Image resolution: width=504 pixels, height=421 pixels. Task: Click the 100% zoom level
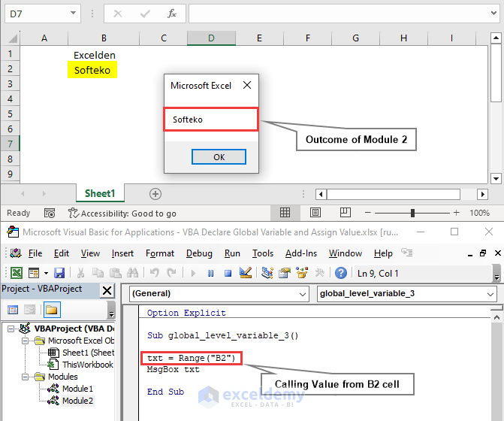click(x=479, y=213)
